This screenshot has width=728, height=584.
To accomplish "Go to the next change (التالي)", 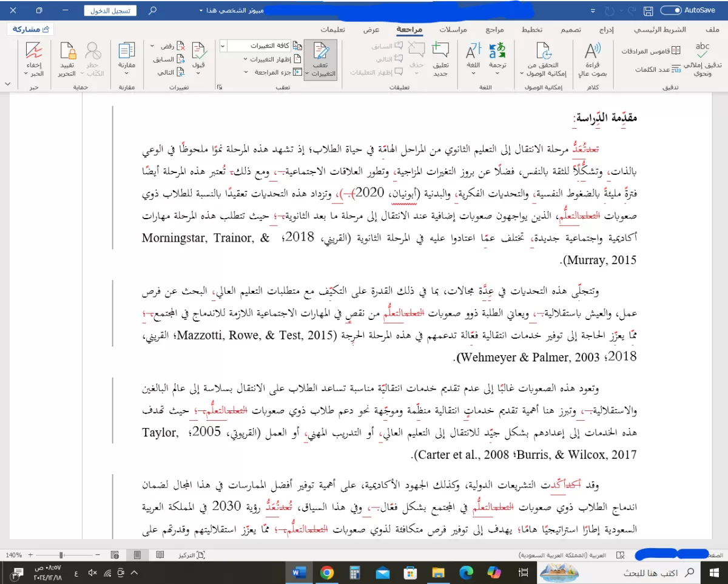I will [172, 72].
